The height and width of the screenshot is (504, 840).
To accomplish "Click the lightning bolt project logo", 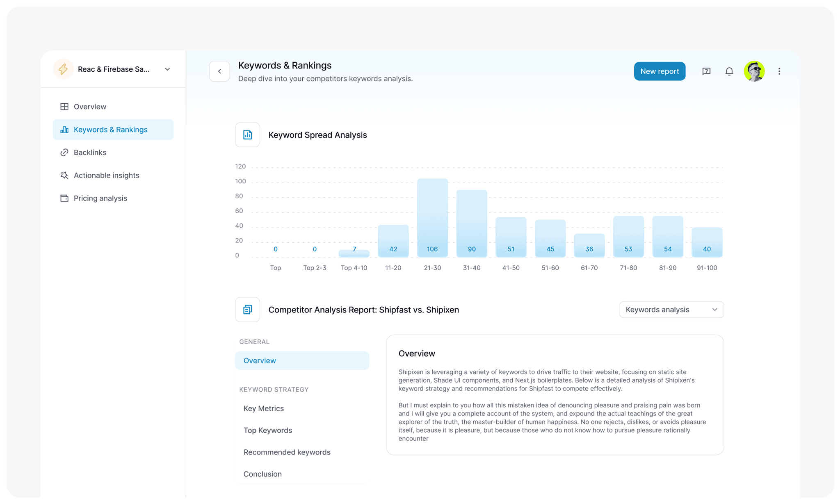I will [63, 69].
